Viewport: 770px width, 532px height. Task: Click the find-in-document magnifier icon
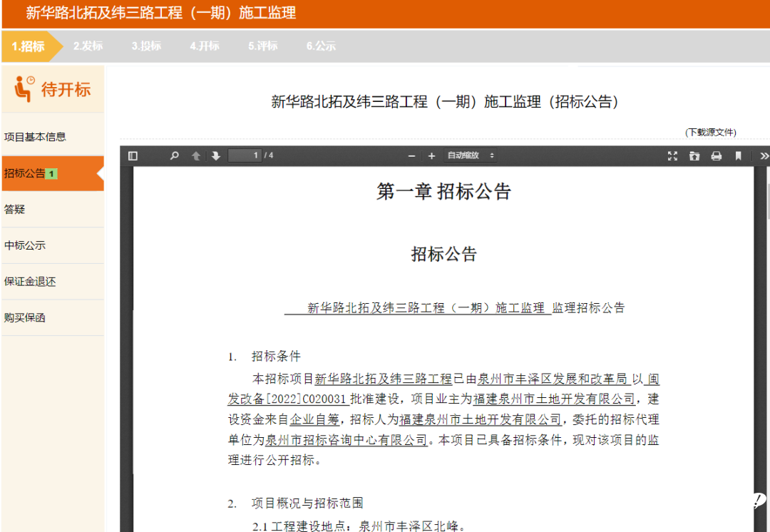(x=175, y=155)
